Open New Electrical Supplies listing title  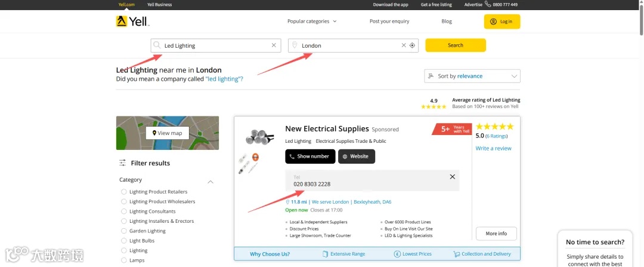(327, 129)
